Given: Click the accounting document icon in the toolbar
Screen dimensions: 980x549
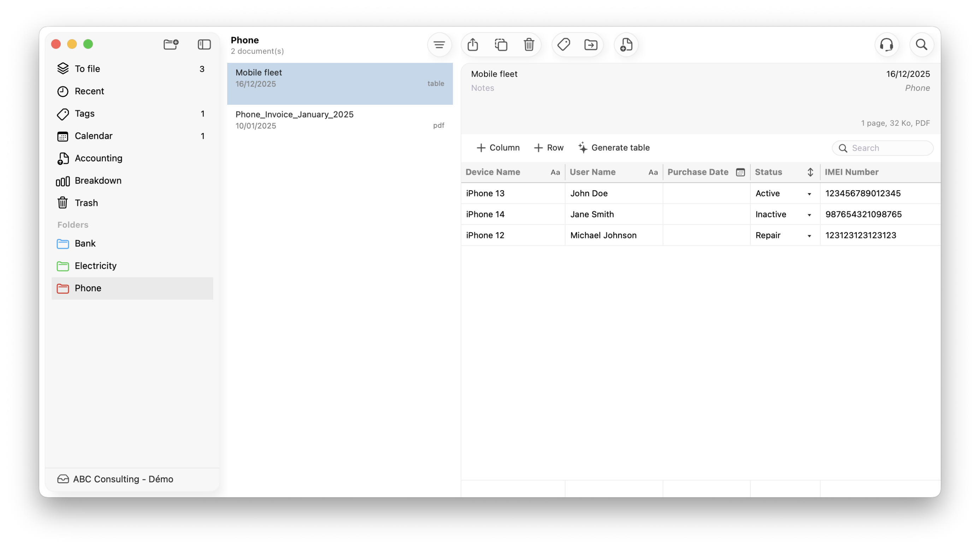Looking at the screenshot, I should pos(626,45).
